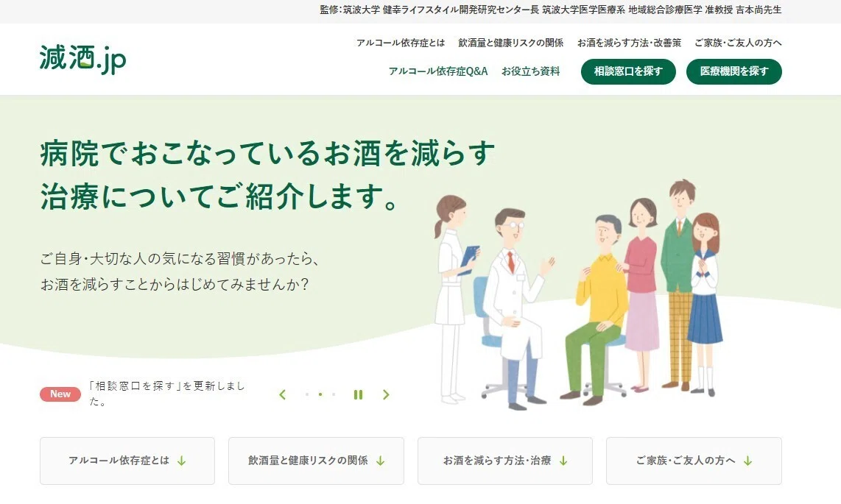The image size is (841, 504).
Task: Select the active middle carousel dot
Action: (320, 394)
